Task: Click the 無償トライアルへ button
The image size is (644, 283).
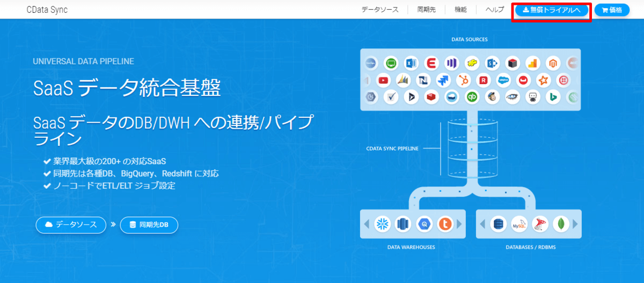Action: [552, 10]
